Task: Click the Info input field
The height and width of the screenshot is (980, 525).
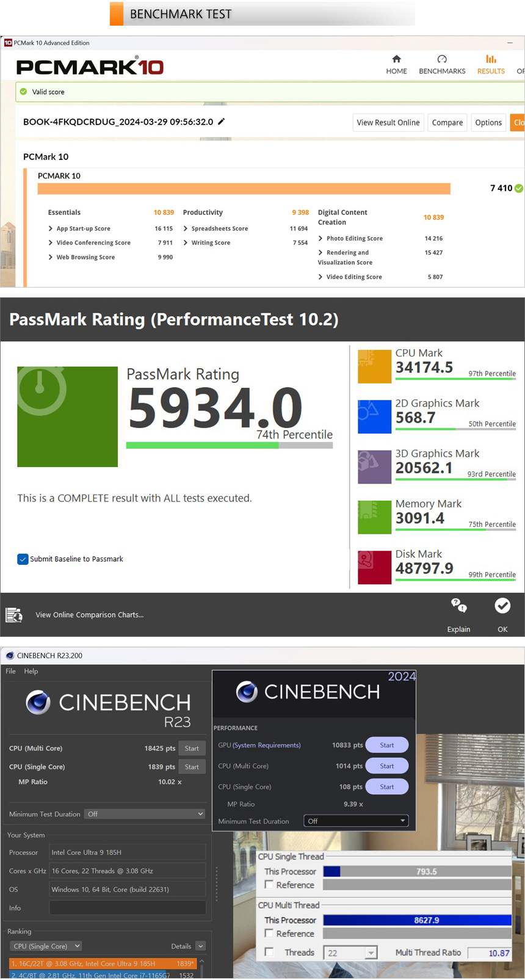Action: (127, 908)
